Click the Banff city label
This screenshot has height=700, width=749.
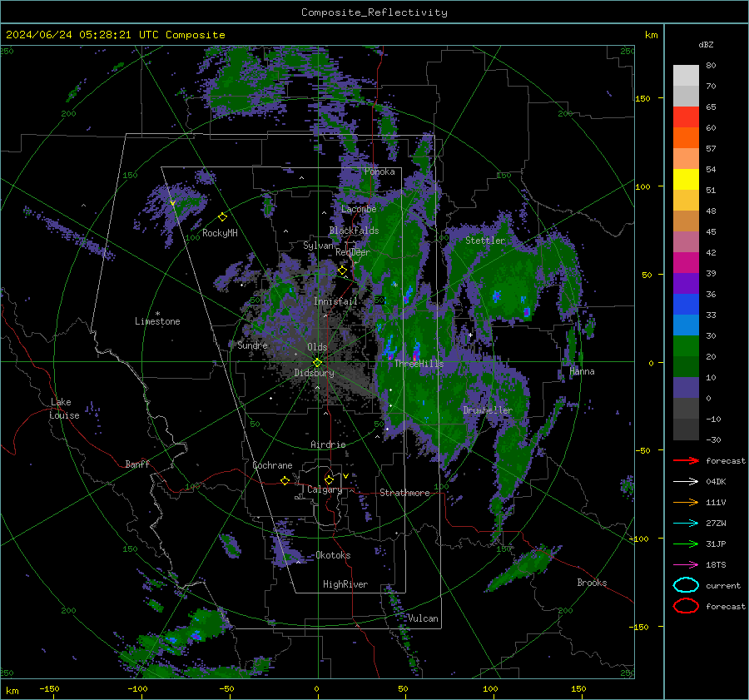pyautogui.click(x=137, y=464)
